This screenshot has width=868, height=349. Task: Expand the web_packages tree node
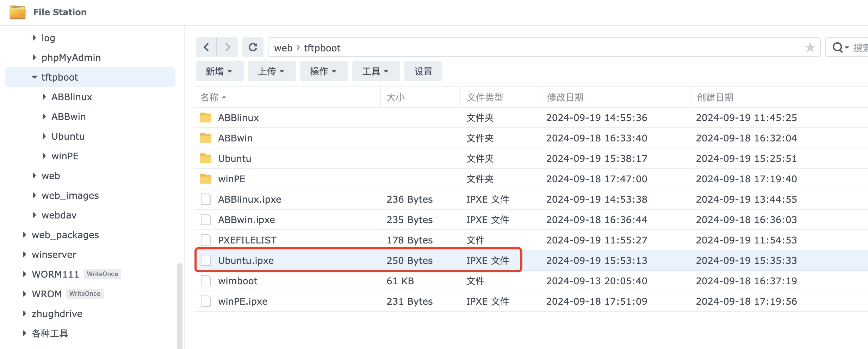point(24,234)
